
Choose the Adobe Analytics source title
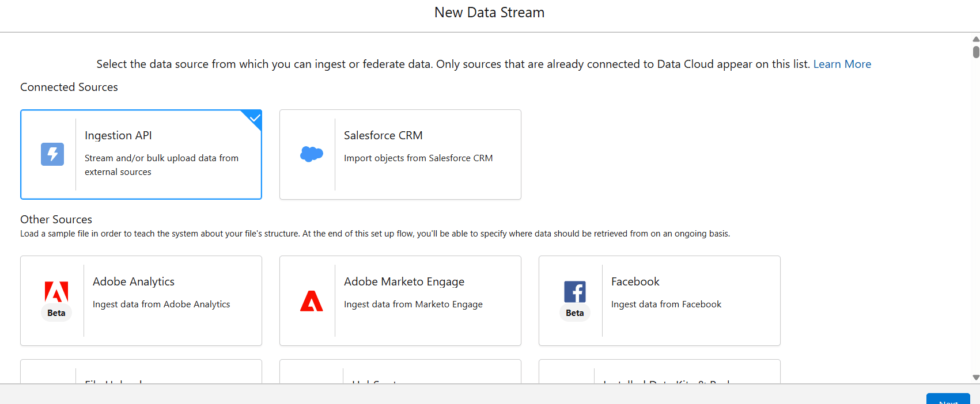(134, 281)
